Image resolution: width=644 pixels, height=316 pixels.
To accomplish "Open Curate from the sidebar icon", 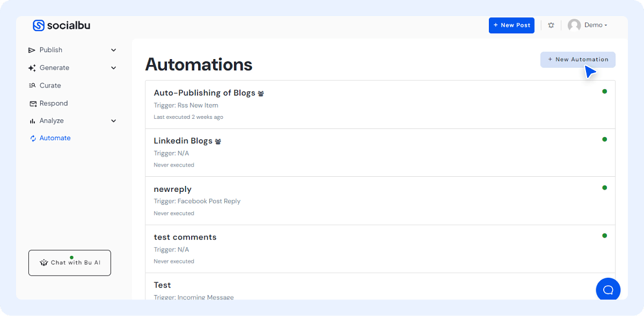I will point(32,85).
